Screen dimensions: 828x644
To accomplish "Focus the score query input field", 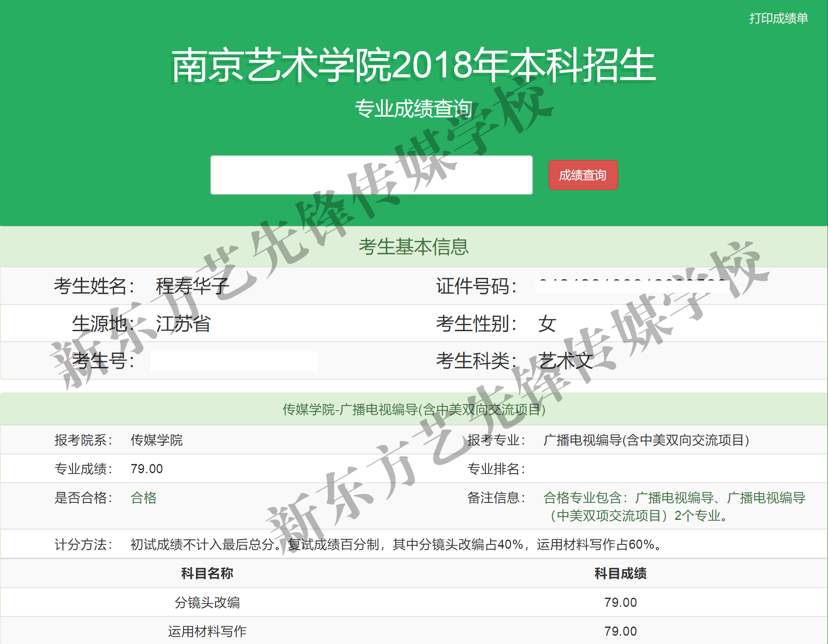I will point(371,175).
